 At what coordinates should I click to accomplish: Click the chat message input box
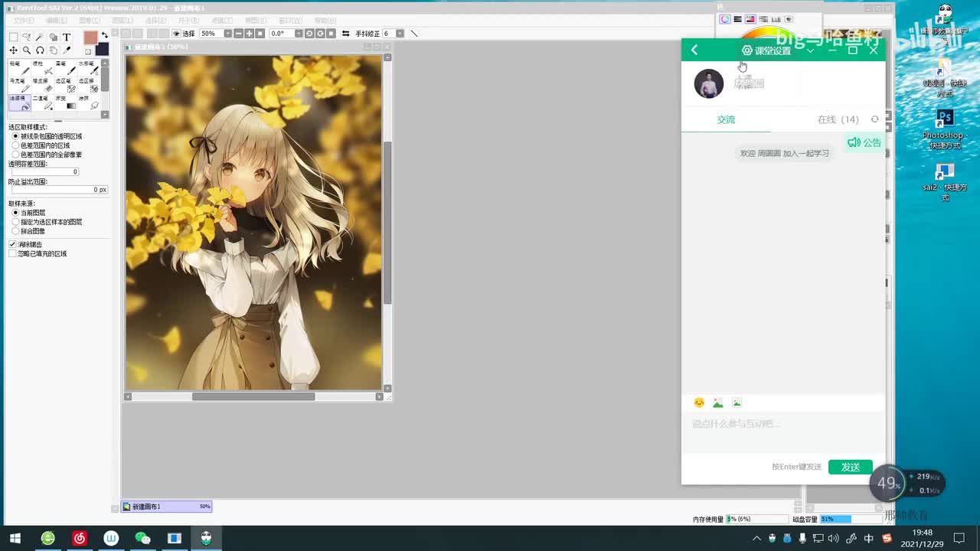tap(782, 432)
